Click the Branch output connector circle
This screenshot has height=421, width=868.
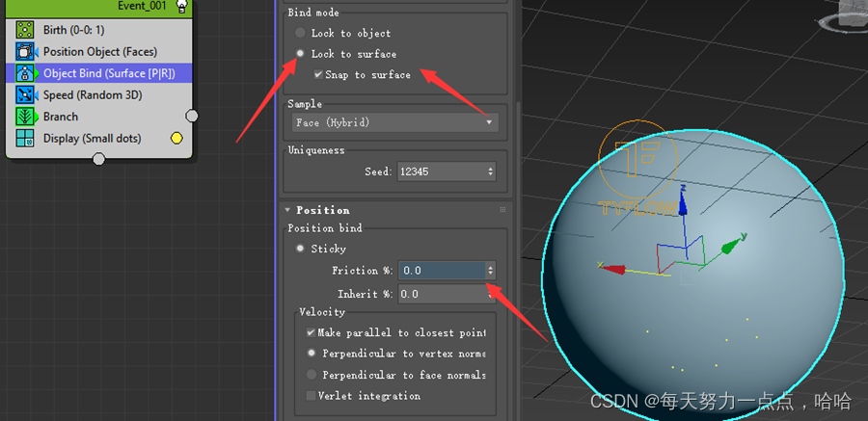(x=192, y=117)
